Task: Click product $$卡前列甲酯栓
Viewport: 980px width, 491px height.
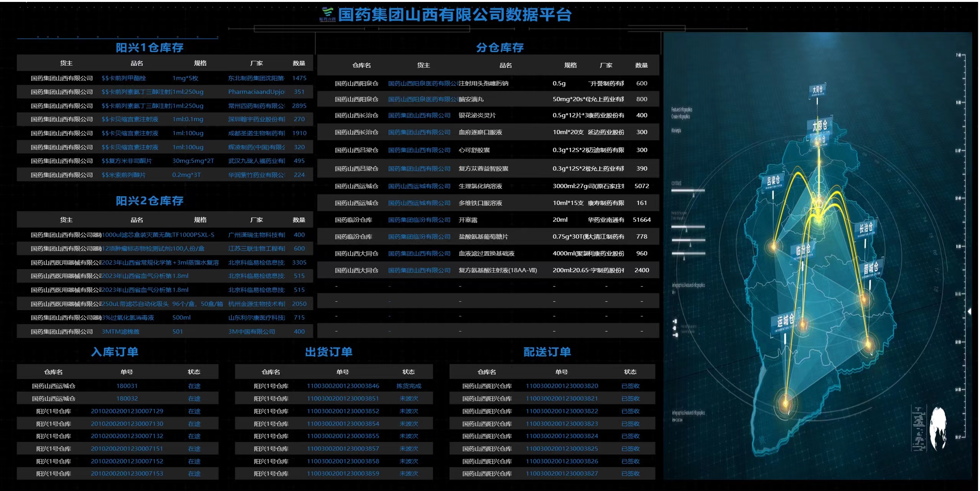Action: pos(123,78)
